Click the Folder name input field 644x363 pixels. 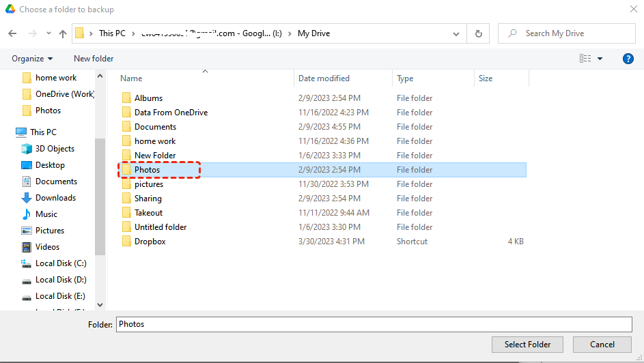pos(374,325)
